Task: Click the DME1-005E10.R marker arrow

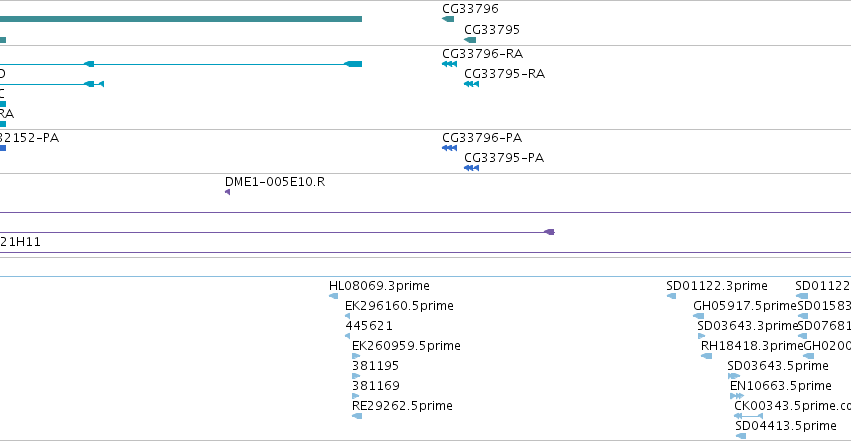Action: (x=227, y=192)
